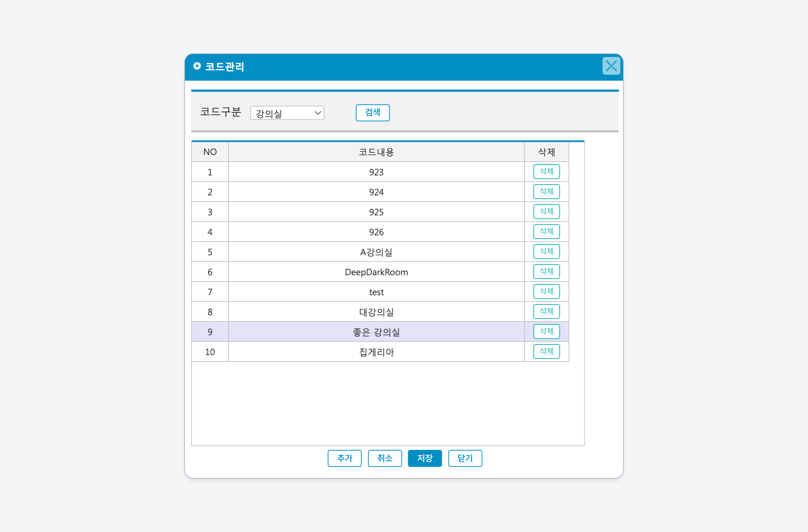The width and height of the screenshot is (808, 532).
Task: Remove the 집게리아 code entry
Action: tap(546, 351)
